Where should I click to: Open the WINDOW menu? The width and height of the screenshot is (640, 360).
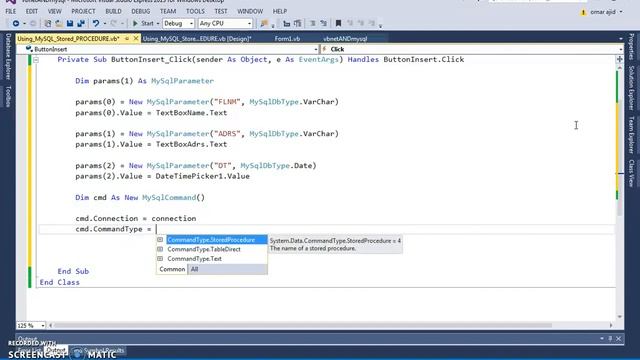(250, 11)
